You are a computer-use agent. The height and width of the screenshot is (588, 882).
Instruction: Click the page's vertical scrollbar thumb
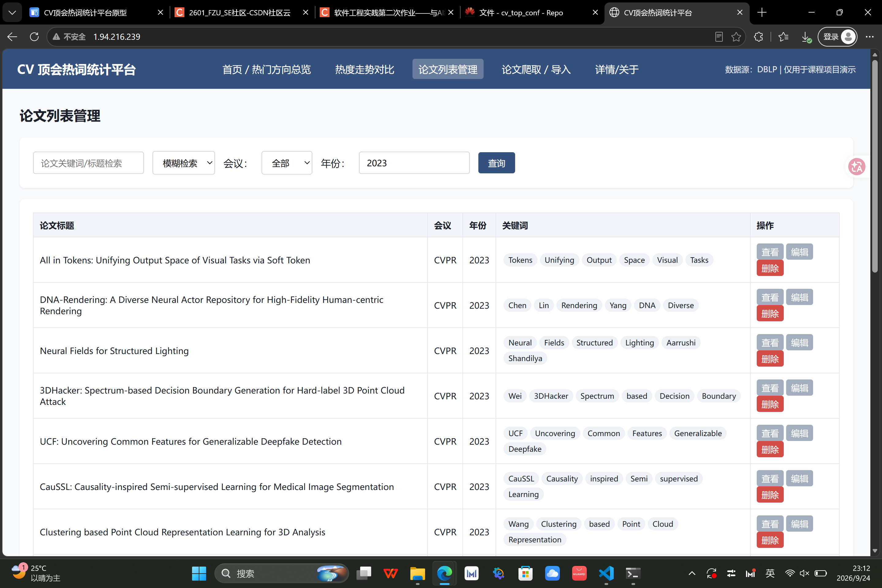875,166
